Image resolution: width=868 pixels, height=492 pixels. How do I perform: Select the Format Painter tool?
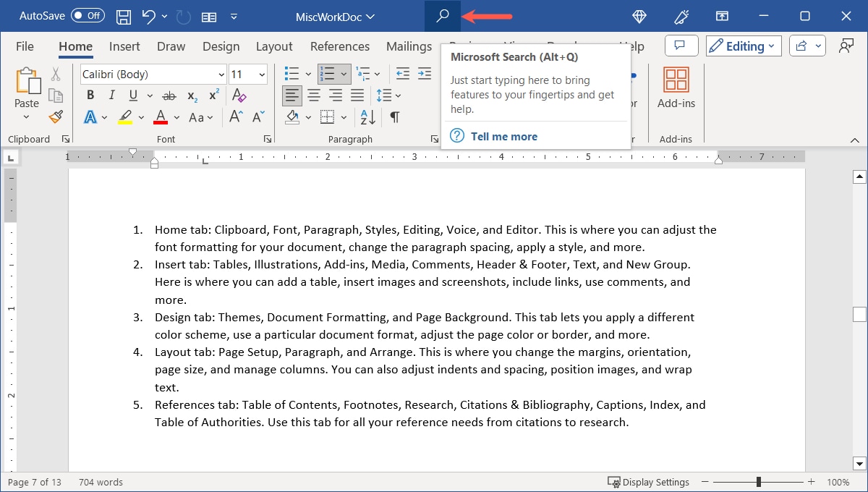click(56, 116)
